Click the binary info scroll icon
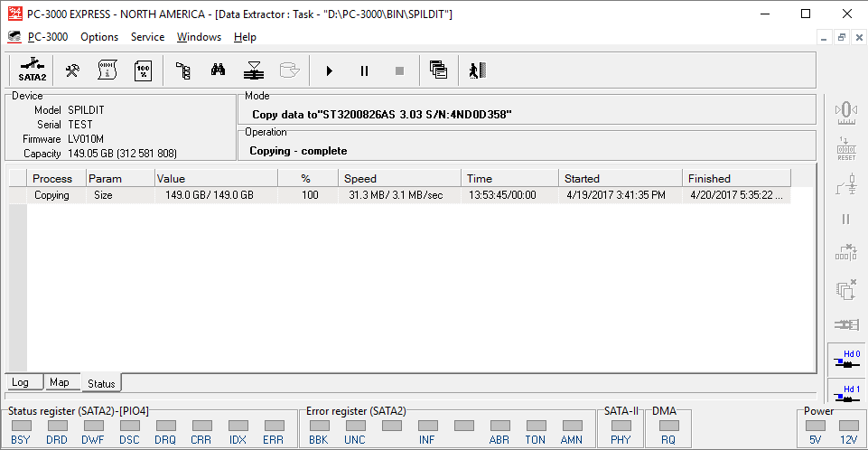 pos(107,70)
